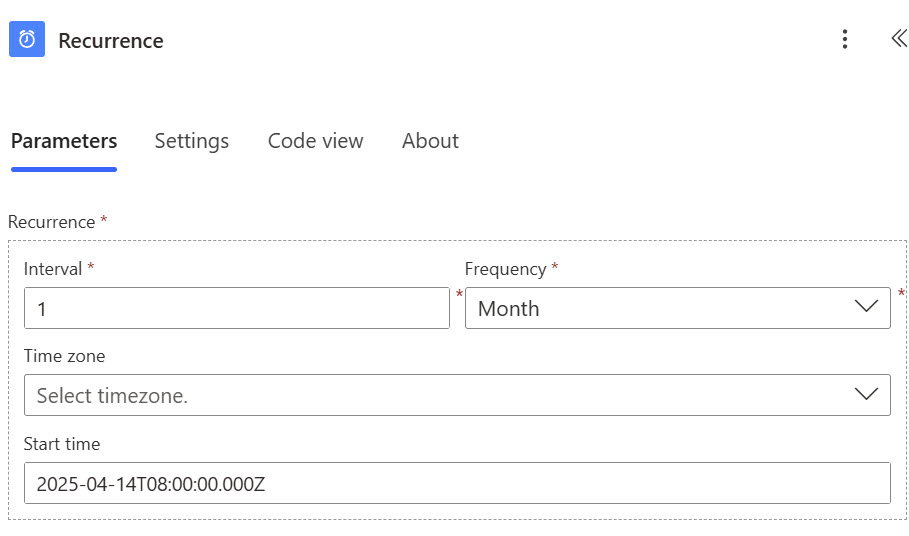
Task: Open the Code view tab
Action: [x=315, y=141]
